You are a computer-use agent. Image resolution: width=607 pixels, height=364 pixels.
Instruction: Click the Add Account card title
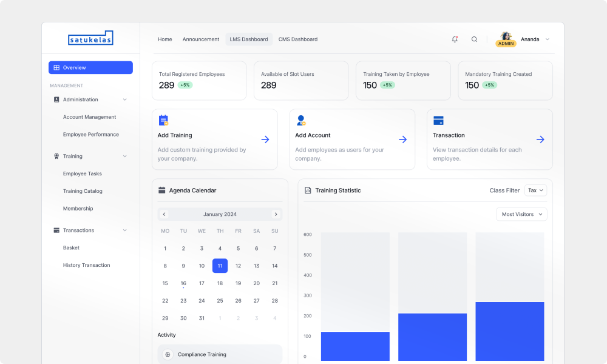(313, 135)
